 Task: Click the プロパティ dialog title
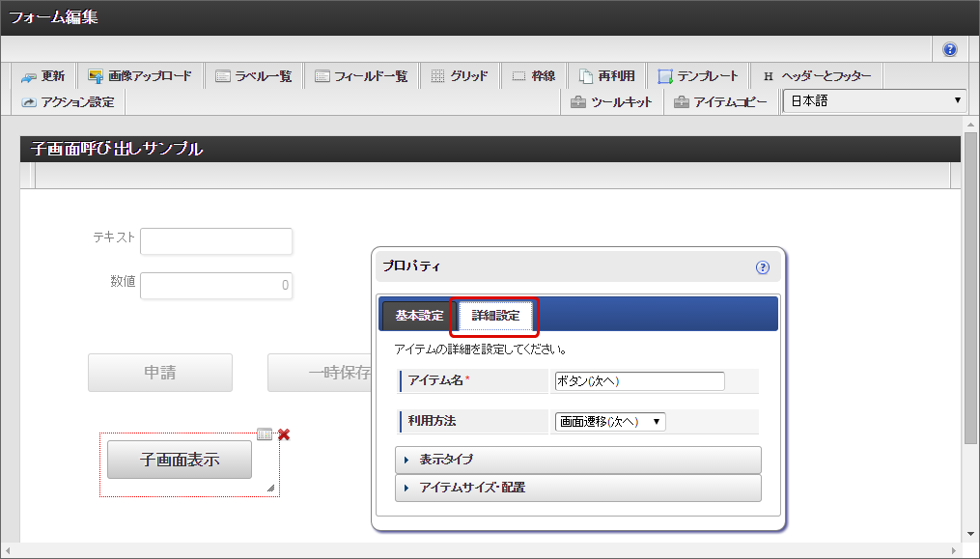411,266
